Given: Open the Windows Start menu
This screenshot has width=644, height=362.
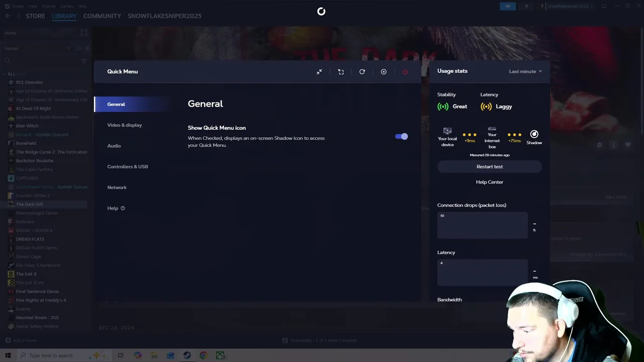Looking at the screenshot, I should coord(8,355).
